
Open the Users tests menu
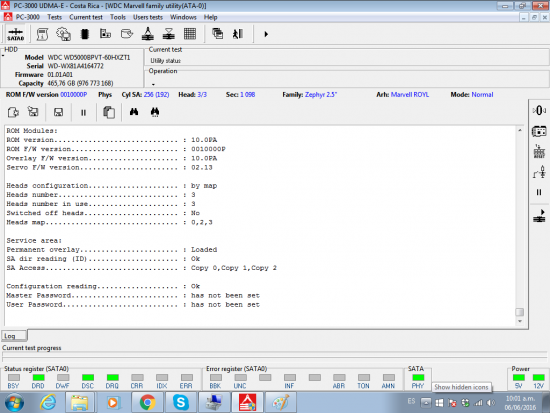coord(148,17)
